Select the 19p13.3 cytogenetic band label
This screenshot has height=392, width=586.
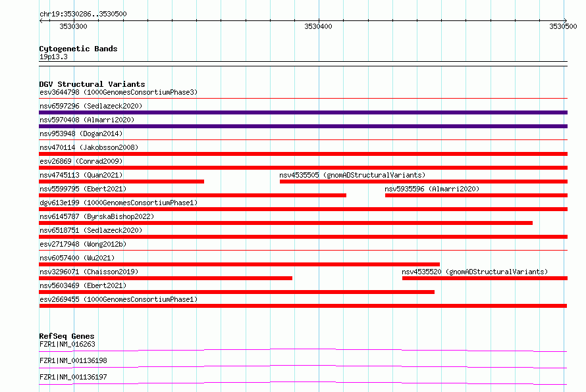(x=53, y=57)
